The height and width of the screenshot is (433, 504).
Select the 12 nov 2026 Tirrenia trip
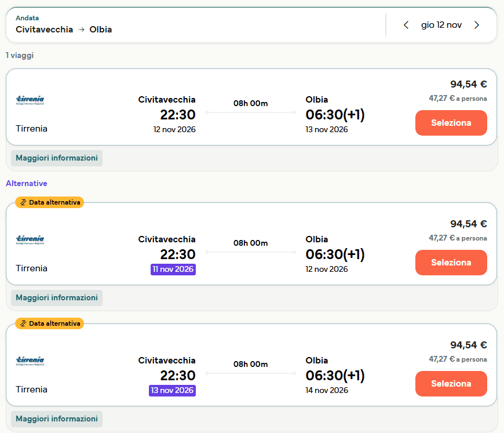click(451, 123)
